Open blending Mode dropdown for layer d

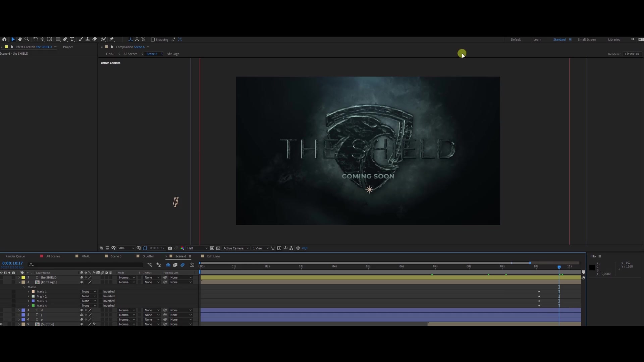(x=127, y=310)
